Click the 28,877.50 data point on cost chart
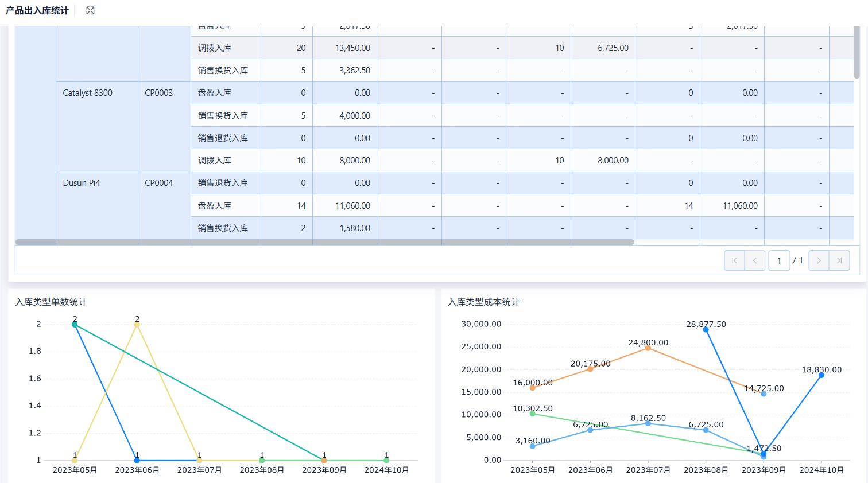Screen dimensions: 868x483 pos(706,330)
